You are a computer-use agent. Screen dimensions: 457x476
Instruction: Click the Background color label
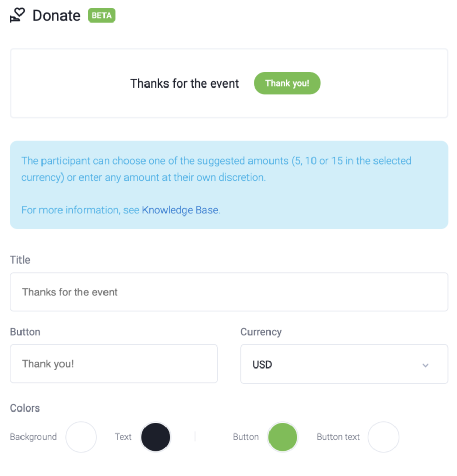pos(33,437)
